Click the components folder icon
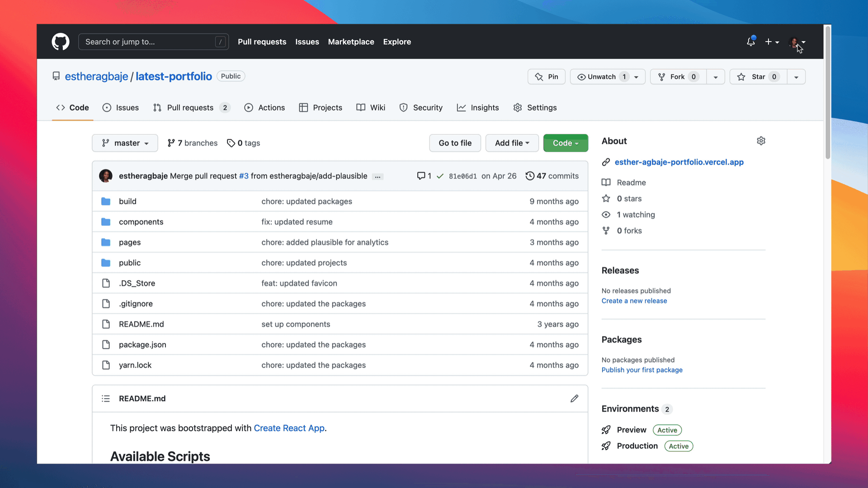Viewport: 868px width, 488px height. click(106, 222)
